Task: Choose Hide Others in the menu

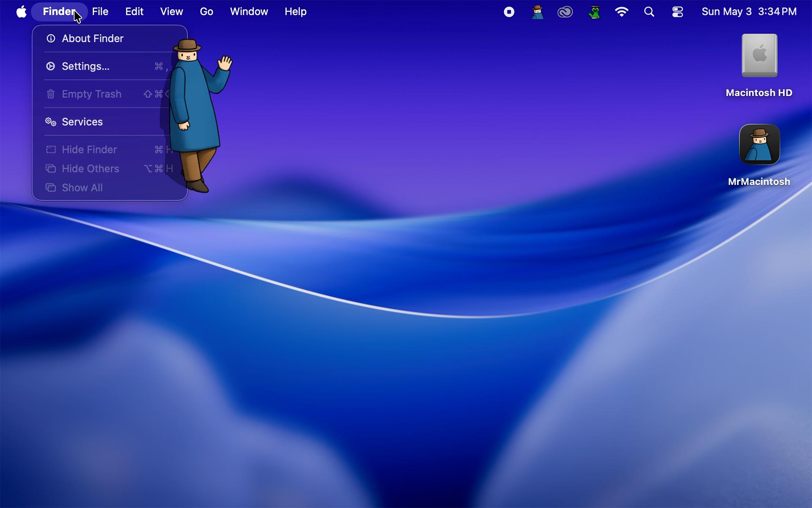Action: (x=109, y=168)
